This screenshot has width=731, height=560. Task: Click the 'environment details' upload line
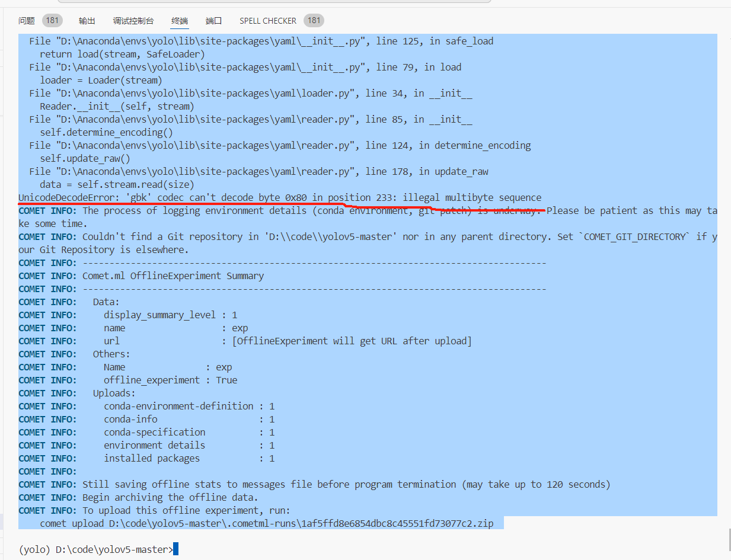coord(189,445)
